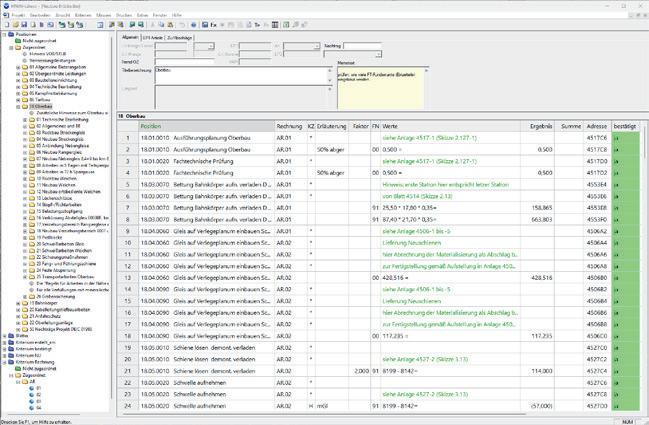Click the Open folder toolbar icon

[x=15, y=25]
